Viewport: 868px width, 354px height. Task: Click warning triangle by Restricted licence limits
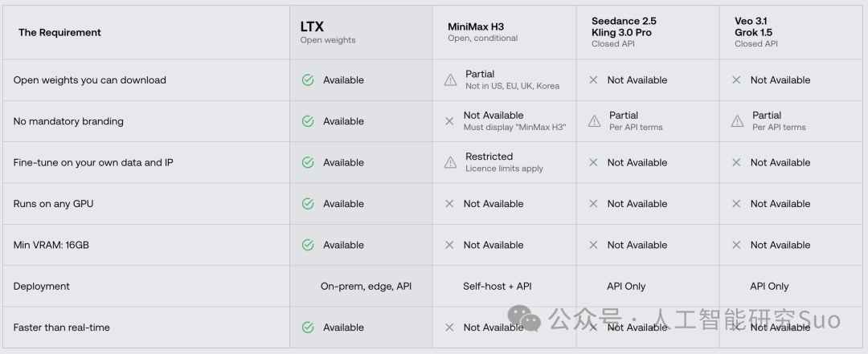tap(451, 162)
